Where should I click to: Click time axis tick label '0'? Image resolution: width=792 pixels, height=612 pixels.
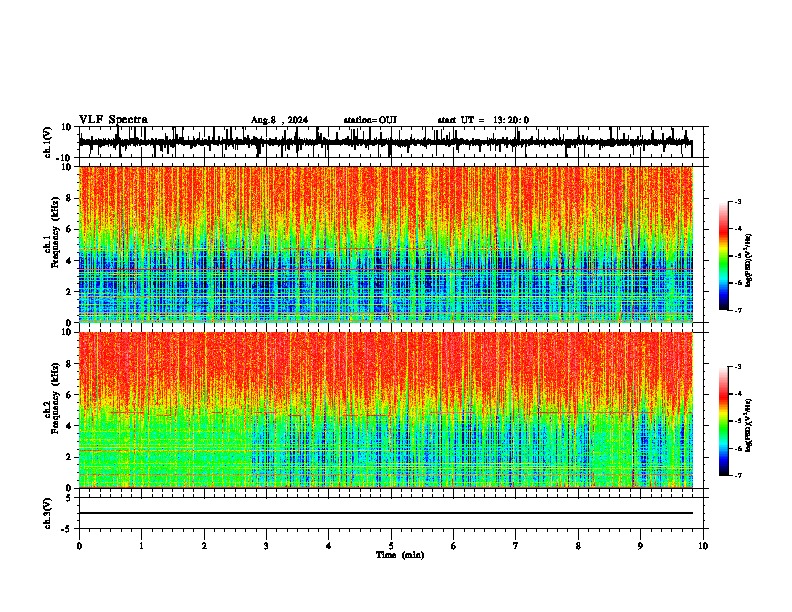pos(79,546)
